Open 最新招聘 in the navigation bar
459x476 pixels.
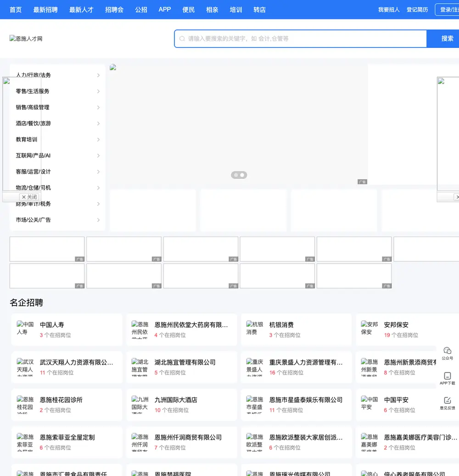(x=45, y=10)
